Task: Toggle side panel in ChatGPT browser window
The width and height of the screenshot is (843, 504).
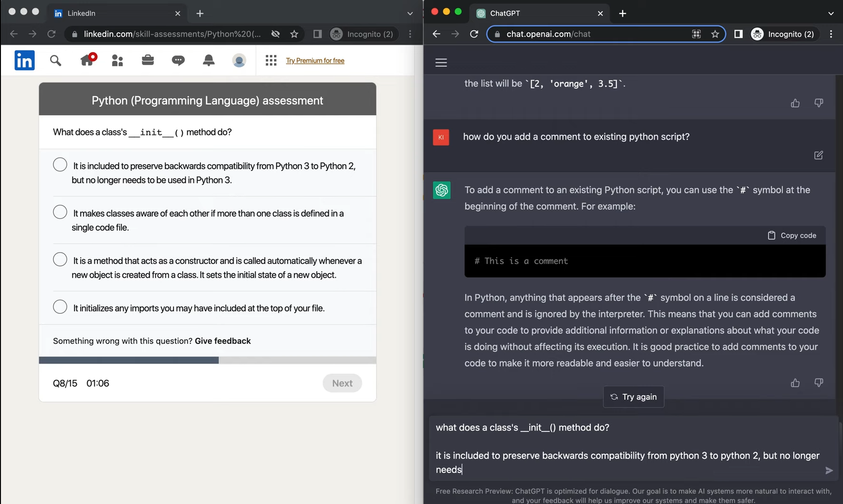Action: tap(738, 34)
